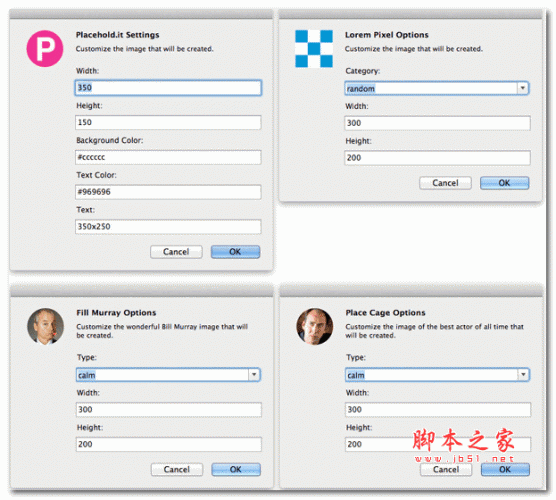Confirm Placehold.it Settings with OK
The width and height of the screenshot is (556, 500).
click(x=235, y=252)
